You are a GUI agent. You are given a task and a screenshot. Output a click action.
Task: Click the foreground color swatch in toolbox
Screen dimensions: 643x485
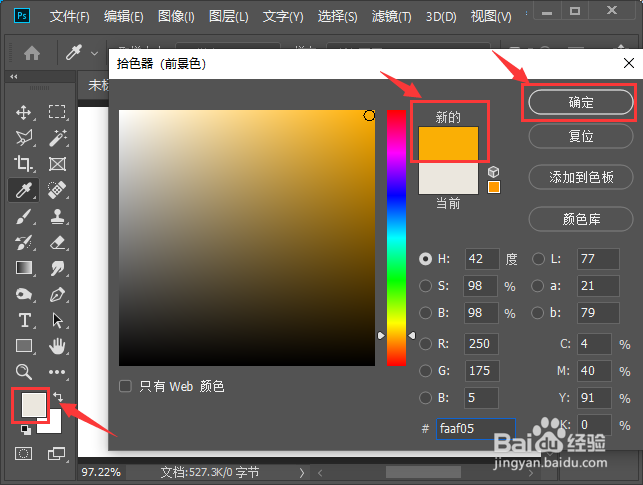click(x=34, y=405)
